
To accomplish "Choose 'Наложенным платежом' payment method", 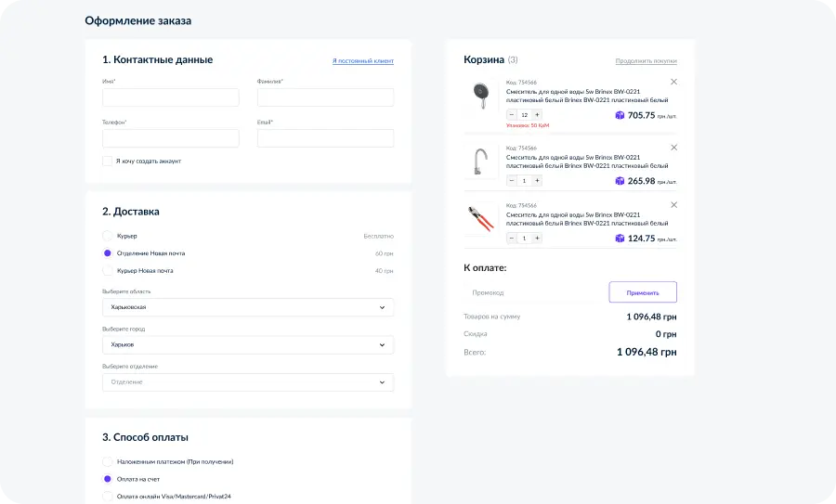I will point(107,461).
